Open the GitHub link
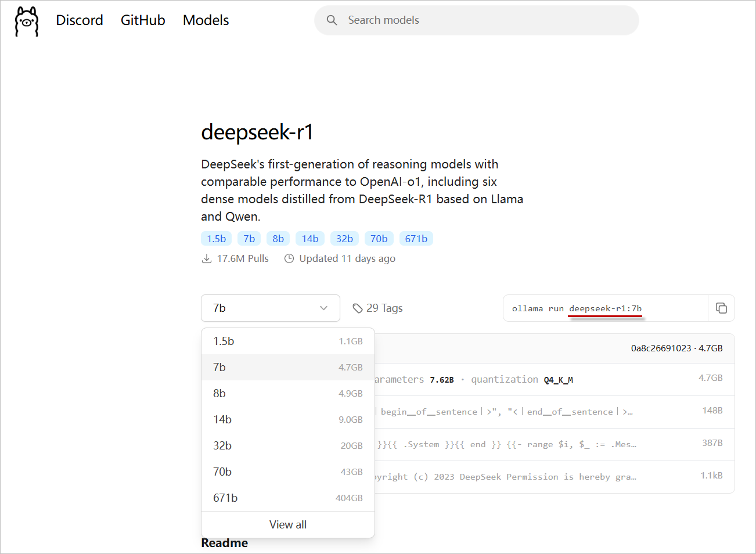 point(143,20)
